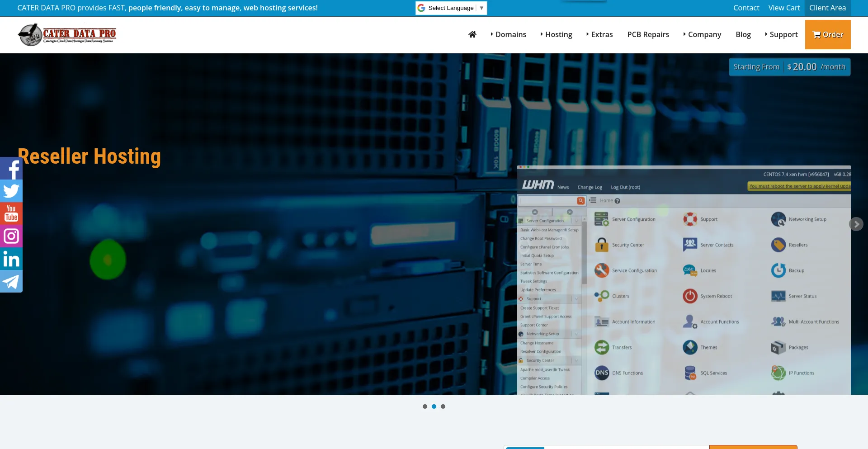This screenshot has height=449, width=868.
Task: Expand the Domains menu
Action: [x=508, y=34]
